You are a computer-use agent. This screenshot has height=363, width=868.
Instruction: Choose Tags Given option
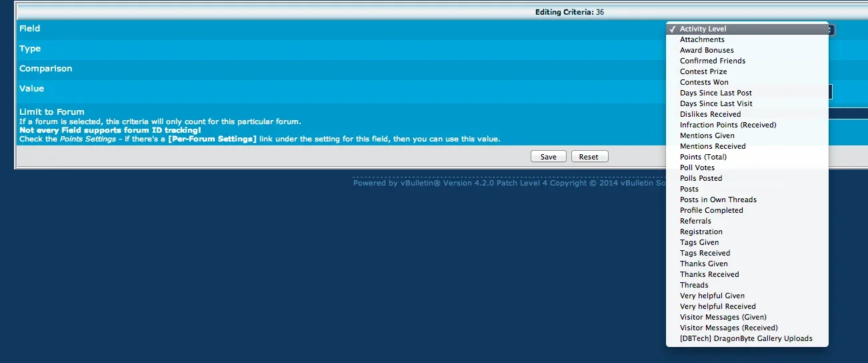click(747, 242)
